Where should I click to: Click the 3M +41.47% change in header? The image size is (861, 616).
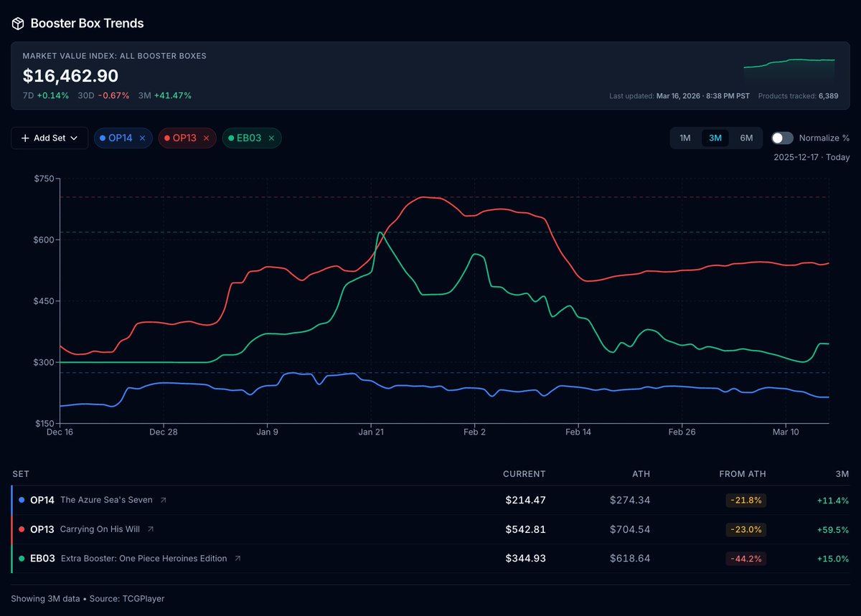coord(166,95)
